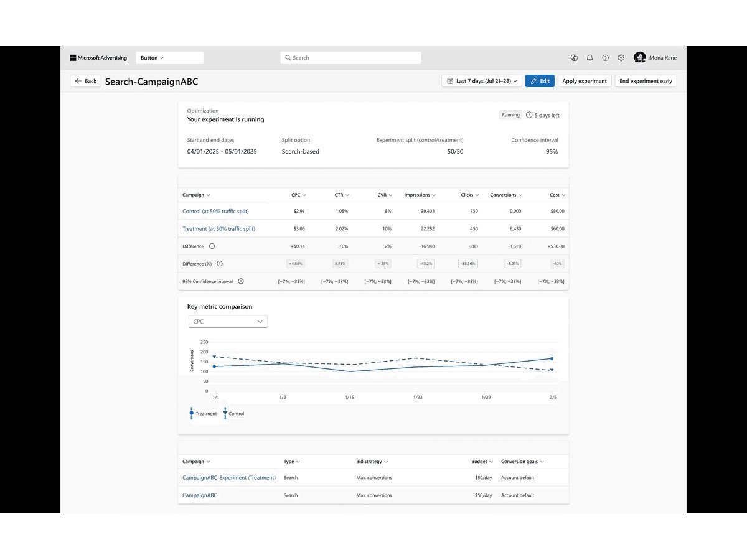The height and width of the screenshot is (560, 747).
Task: Click the Microsoft Advertising logo
Action: pyautogui.click(x=98, y=58)
